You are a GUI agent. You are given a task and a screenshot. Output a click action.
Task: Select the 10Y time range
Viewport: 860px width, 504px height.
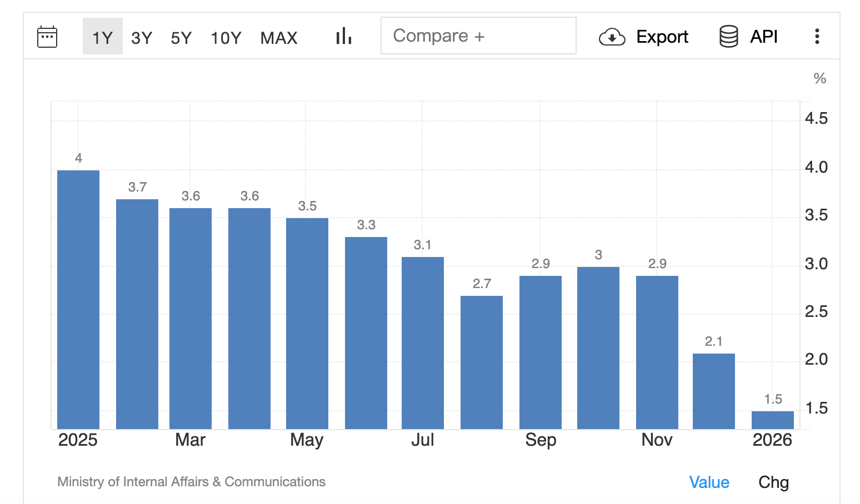(x=226, y=37)
